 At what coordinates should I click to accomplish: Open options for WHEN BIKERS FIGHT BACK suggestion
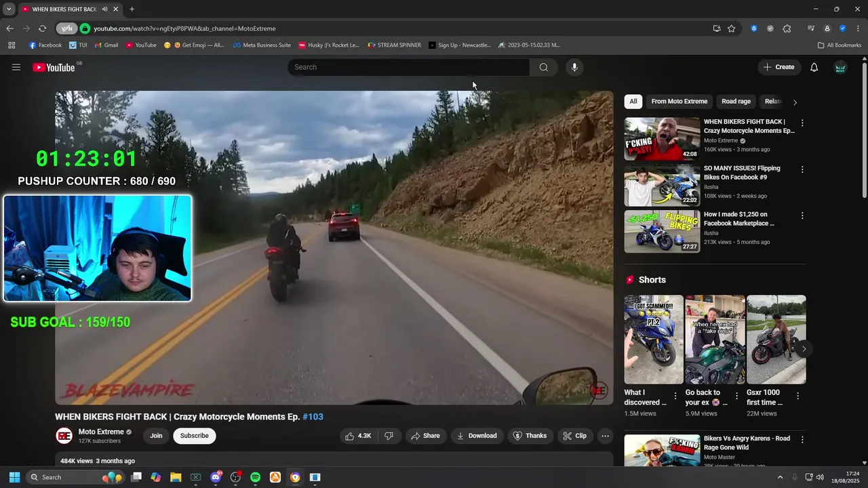[x=802, y=123]
